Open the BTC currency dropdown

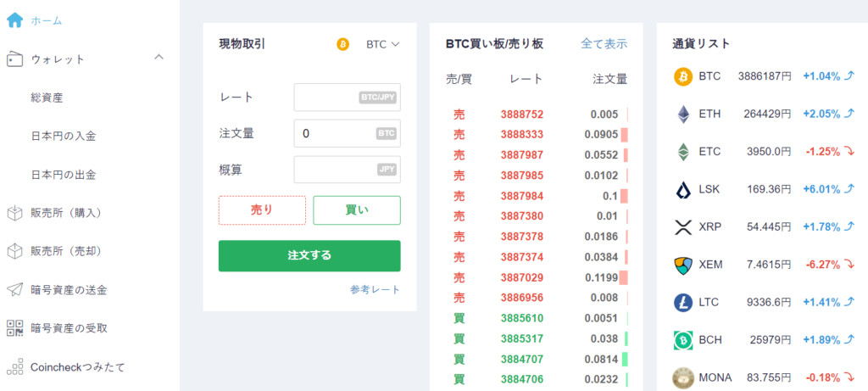pos(382,44)
